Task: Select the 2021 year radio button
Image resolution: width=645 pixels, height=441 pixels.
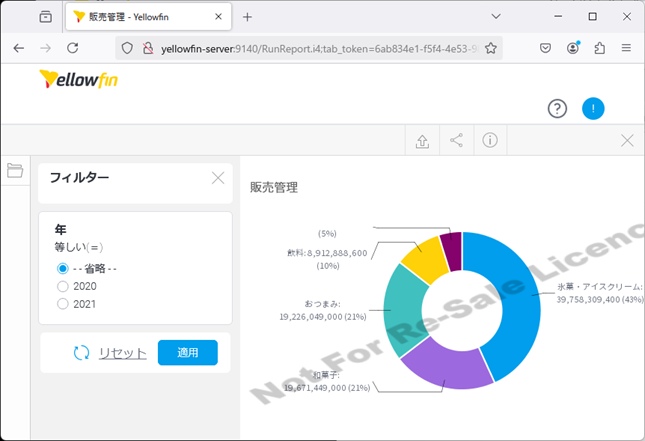Action: click(x=63, y=304)
